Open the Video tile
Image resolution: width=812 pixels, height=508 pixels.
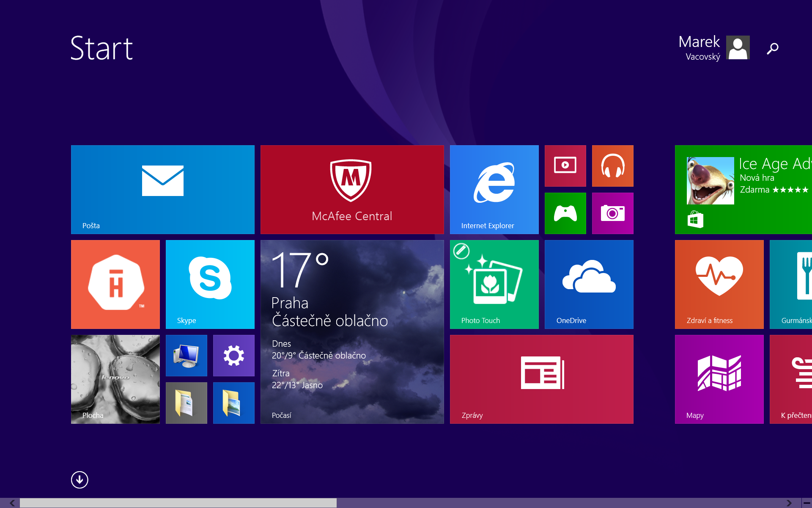coord(565,166)
